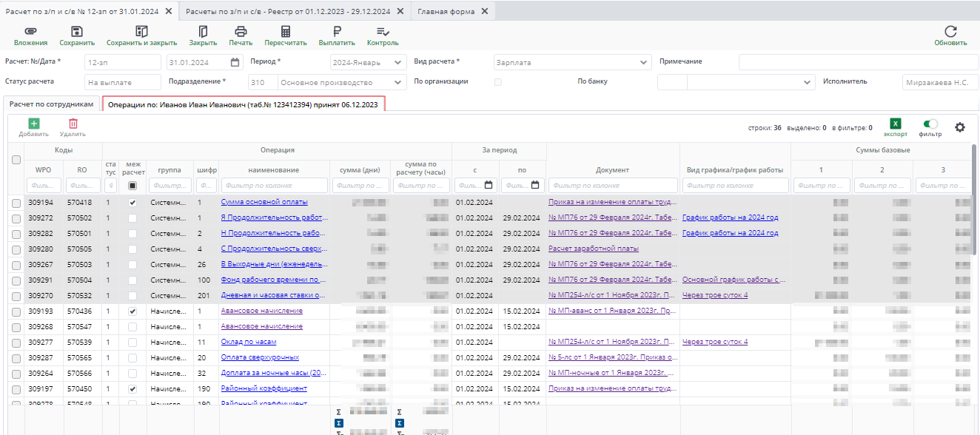Click the Вложения paperclip icon
The height and width of the screenshot is (435, 980).
tap(30, 32)
